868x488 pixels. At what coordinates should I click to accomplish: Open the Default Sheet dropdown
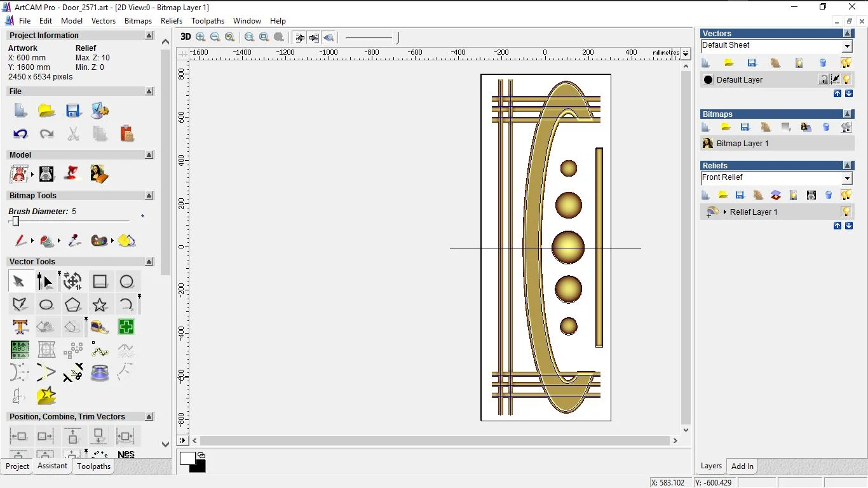(847, 46)
